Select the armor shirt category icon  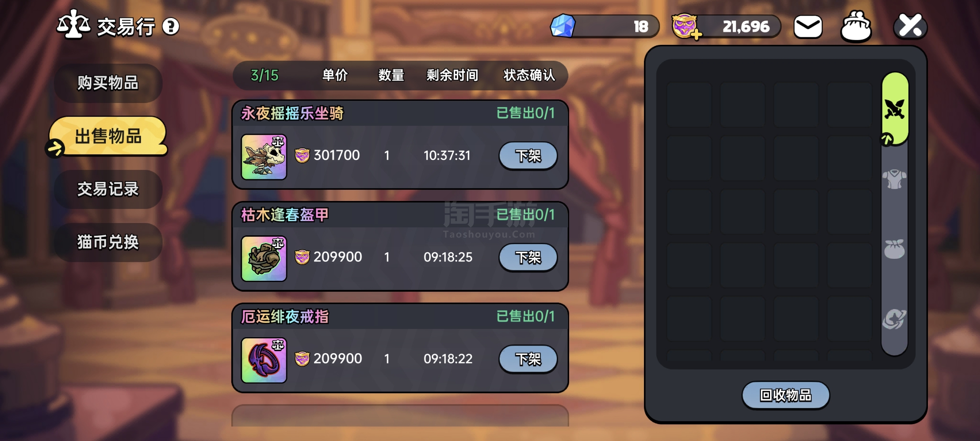click(x=894, y=180)
